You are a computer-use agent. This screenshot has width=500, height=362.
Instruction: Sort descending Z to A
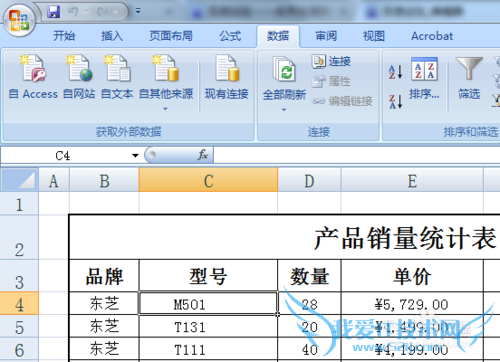pyautogui.click(x=395, y=101)
